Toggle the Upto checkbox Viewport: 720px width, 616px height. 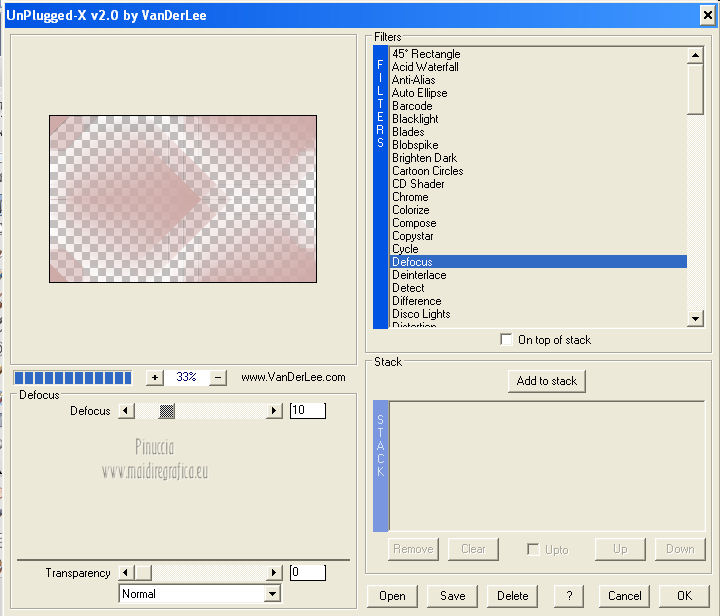(x=533, y=549)
